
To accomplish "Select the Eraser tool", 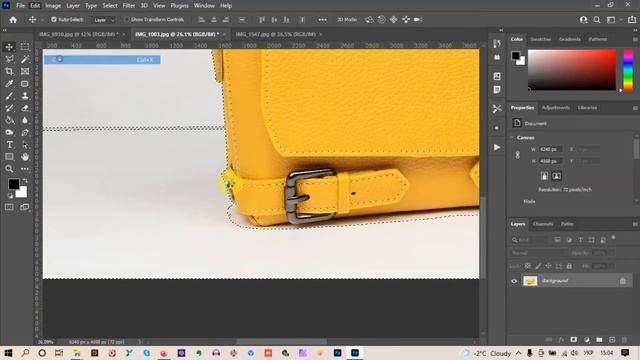I will tap(25, 108).
